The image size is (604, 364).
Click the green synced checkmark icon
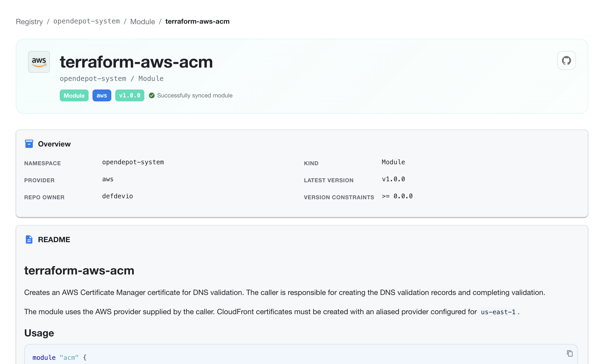coord(152,95)
